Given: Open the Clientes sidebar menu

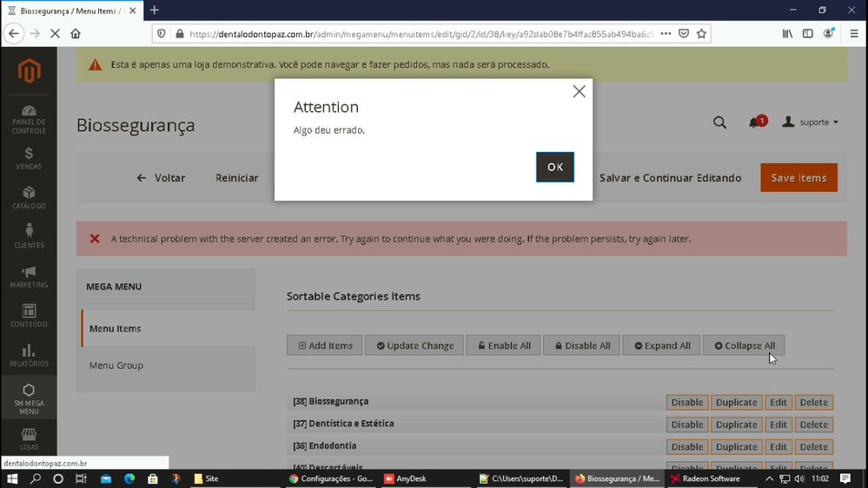Looking at the screenshot, I should click(x=29, y=237).
